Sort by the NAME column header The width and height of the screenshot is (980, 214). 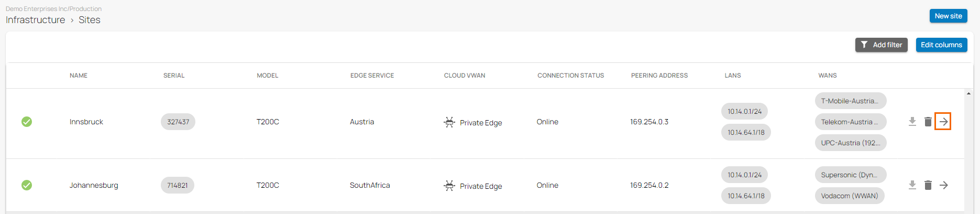[x=79, y=76]
